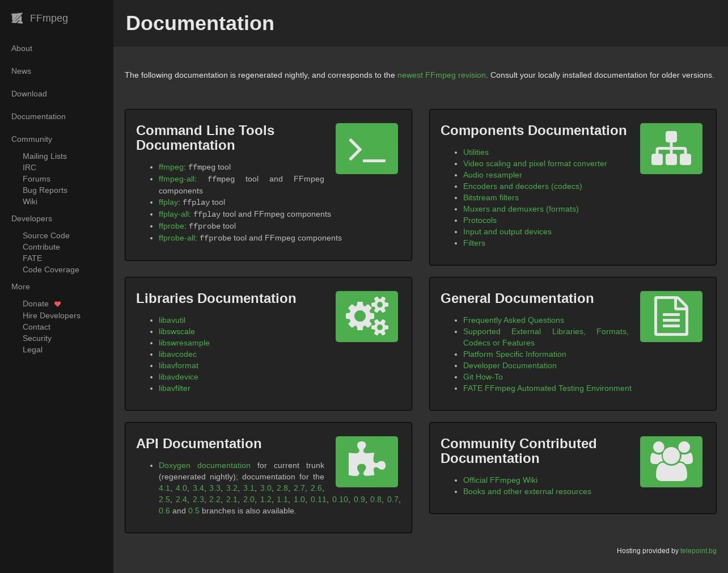The width and height of the screenshot is (728, 573).
Task: Open the Git How-To link
Action: 483,377
